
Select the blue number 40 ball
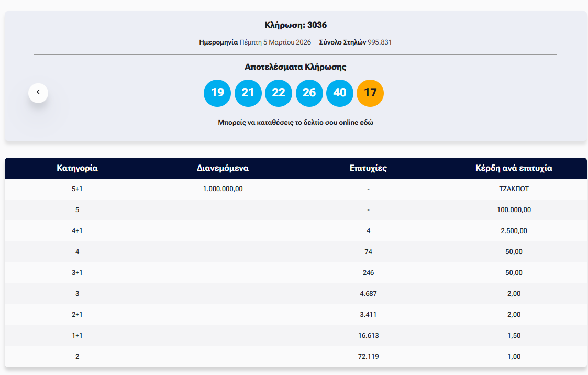click(340, 93)
